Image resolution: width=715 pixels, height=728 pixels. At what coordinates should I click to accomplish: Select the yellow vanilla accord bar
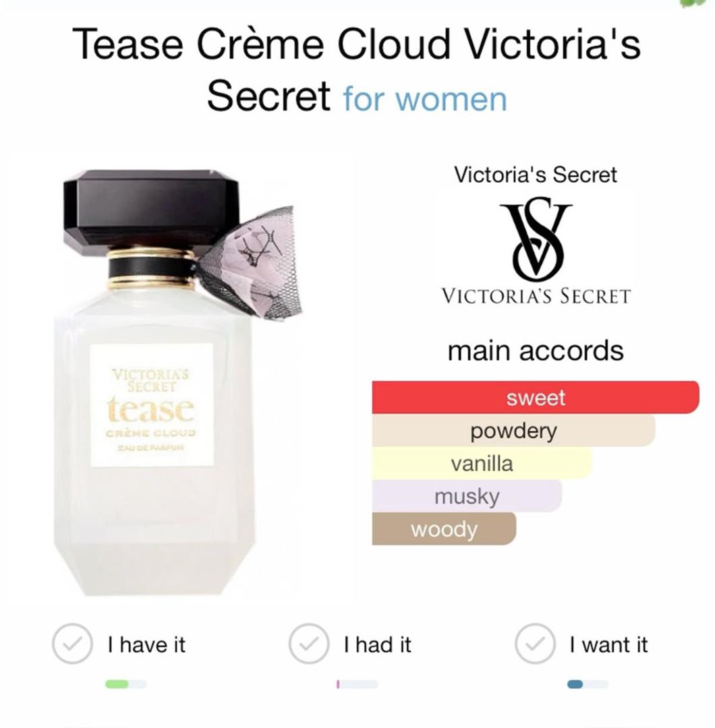[482, 463]
